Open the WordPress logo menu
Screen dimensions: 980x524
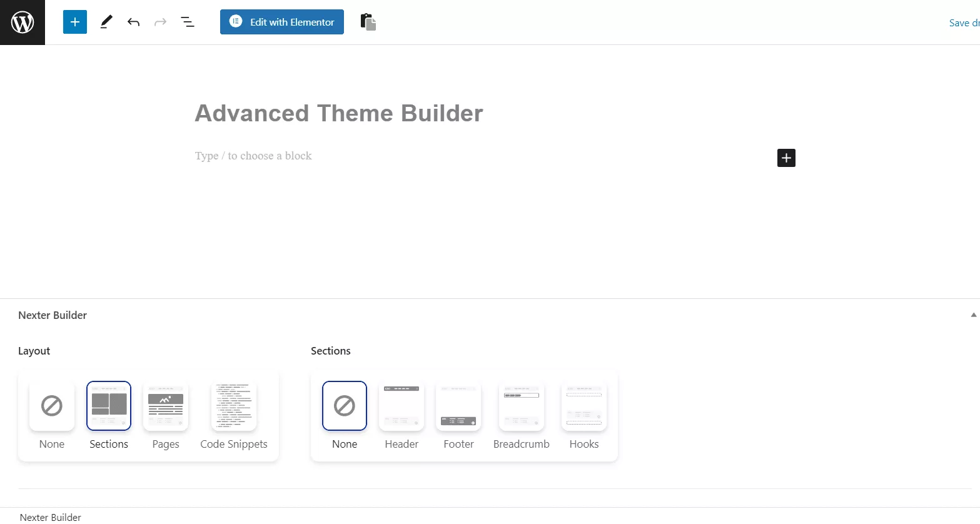pyautogui.click(x=23, y=23)
